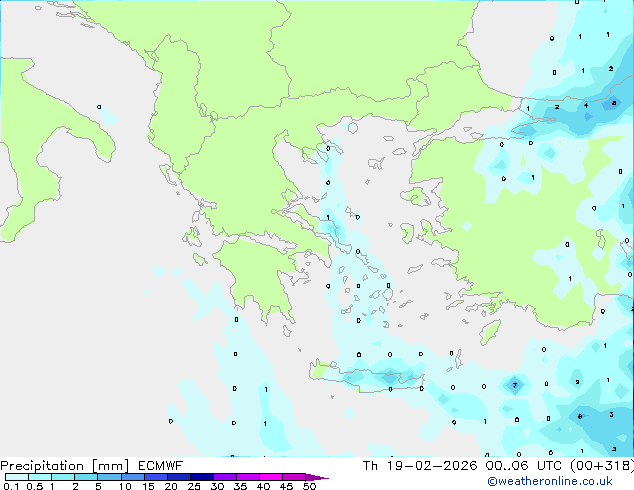Viewport: 634px width, 490px height.
Task: Click the legend scale label '25'
Action: point(194,486)
